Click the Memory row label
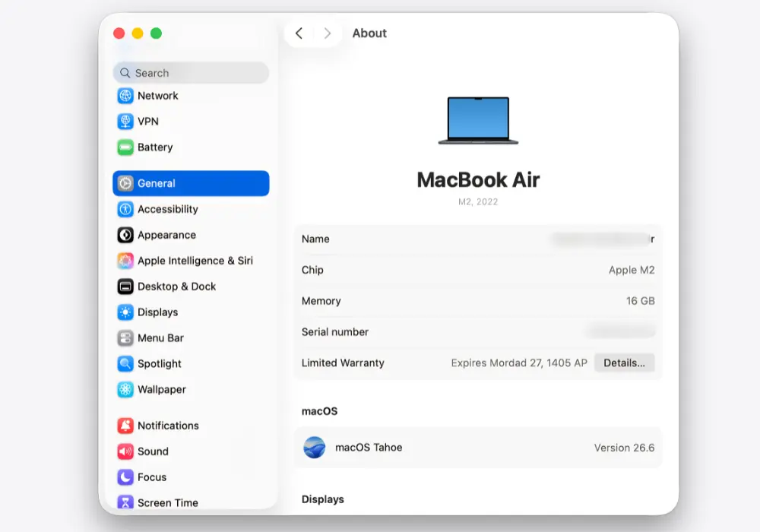Viewport: 760px width, 532px height. pos(321,301)
